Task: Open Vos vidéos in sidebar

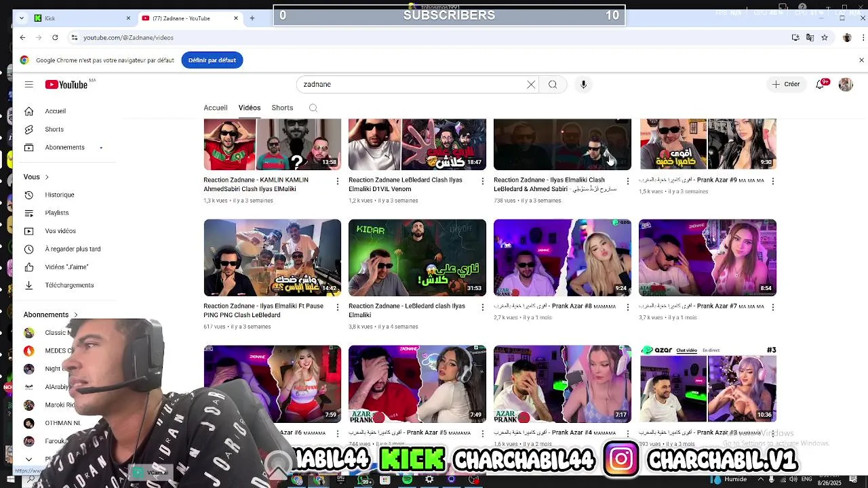Action: pyautogui.click(x=60, y=231)
